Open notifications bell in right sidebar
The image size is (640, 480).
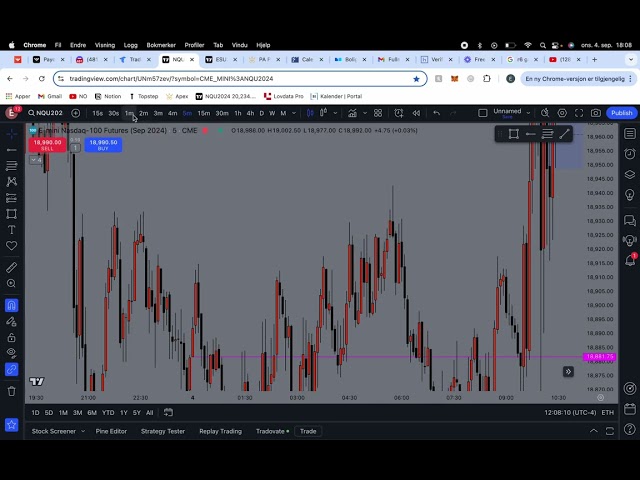(630, 260)
